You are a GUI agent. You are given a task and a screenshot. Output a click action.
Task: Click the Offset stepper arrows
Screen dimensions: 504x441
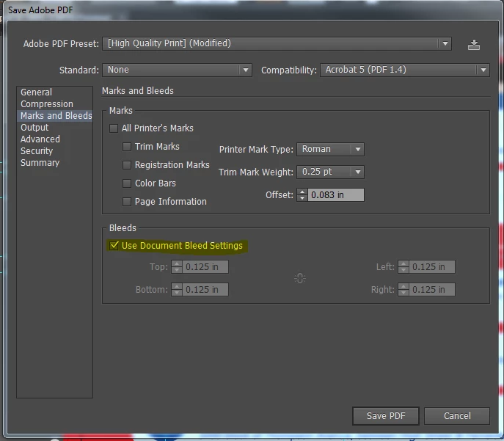[x=302, y=195]
